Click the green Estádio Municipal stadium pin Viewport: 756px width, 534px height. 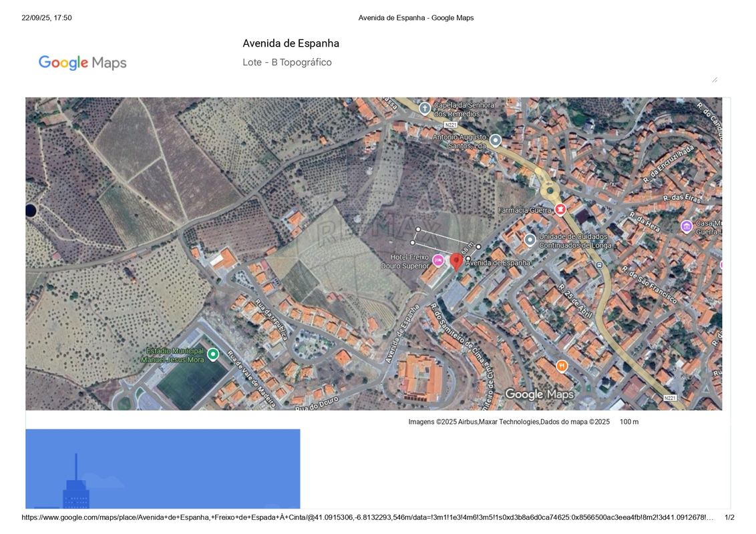click(x=212, y=354)
